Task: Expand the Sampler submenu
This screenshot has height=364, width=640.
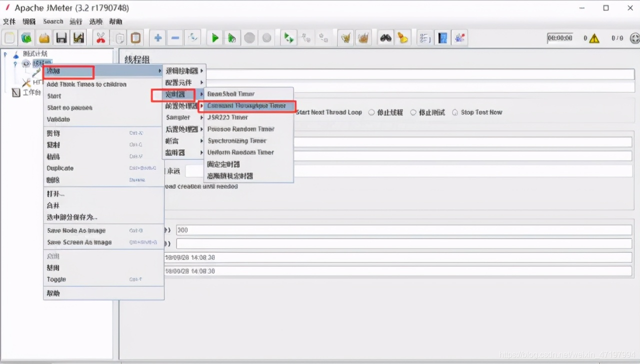Action: [x=183, y=117]
